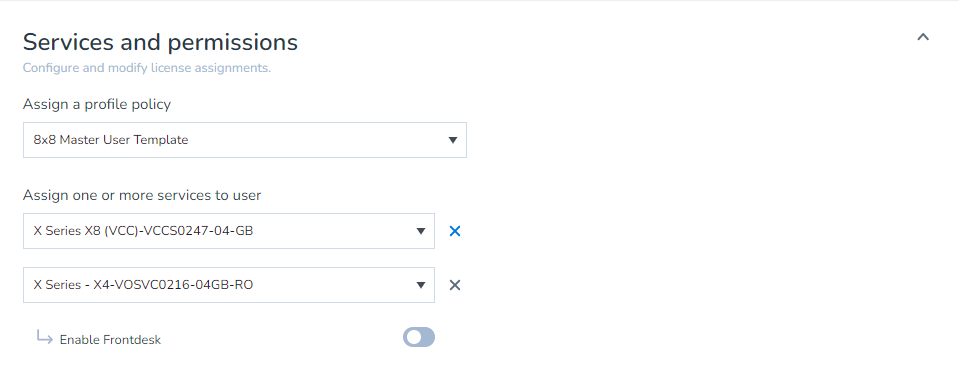Image resolution: width=959 pixels, height=388 pixels.
Task: Select the 8x8 Master User Template field
Action: point(245,140)
